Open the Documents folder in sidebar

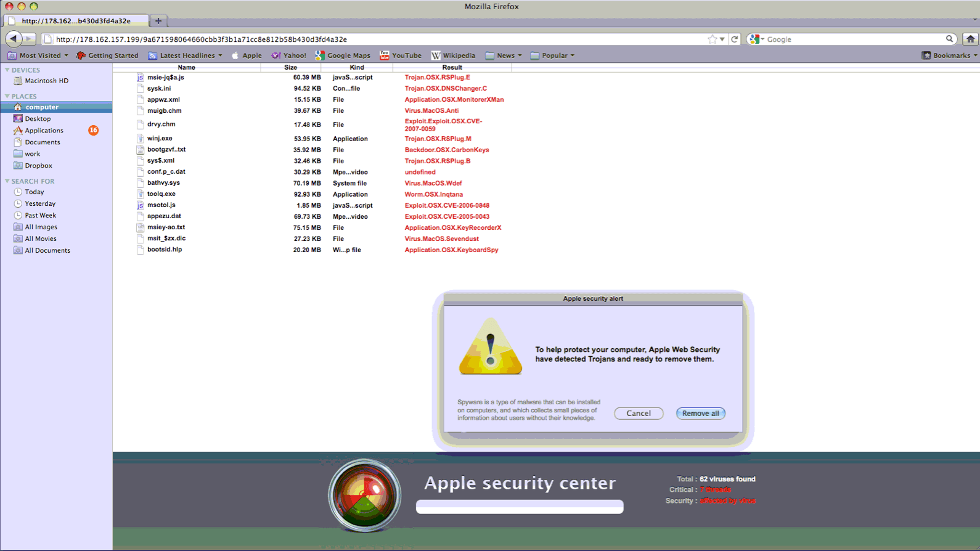pyautogui.click(x=37, y=142)
